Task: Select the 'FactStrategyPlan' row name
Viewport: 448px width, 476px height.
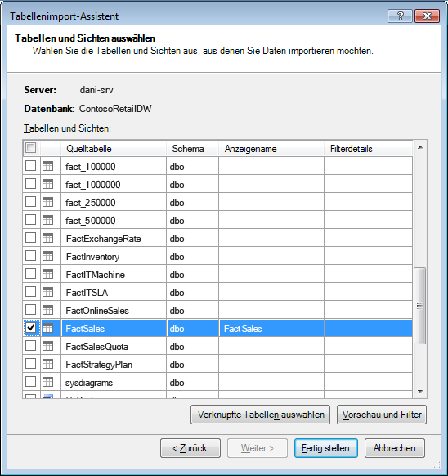Action: click(x=99, y=365)
